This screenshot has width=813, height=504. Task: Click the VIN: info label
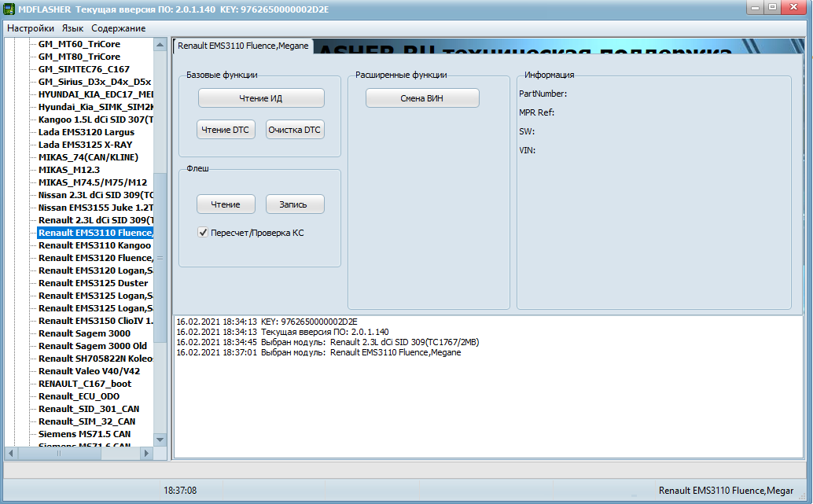(x=528, y=150)
